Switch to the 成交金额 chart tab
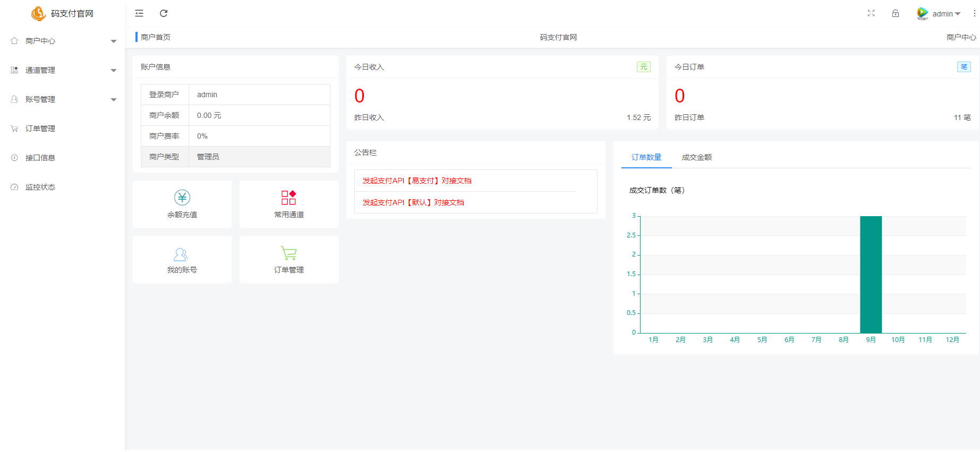Image resolution: width=980 pixels, height=452 pixels. pyautogui.click(x=696, y=157)
